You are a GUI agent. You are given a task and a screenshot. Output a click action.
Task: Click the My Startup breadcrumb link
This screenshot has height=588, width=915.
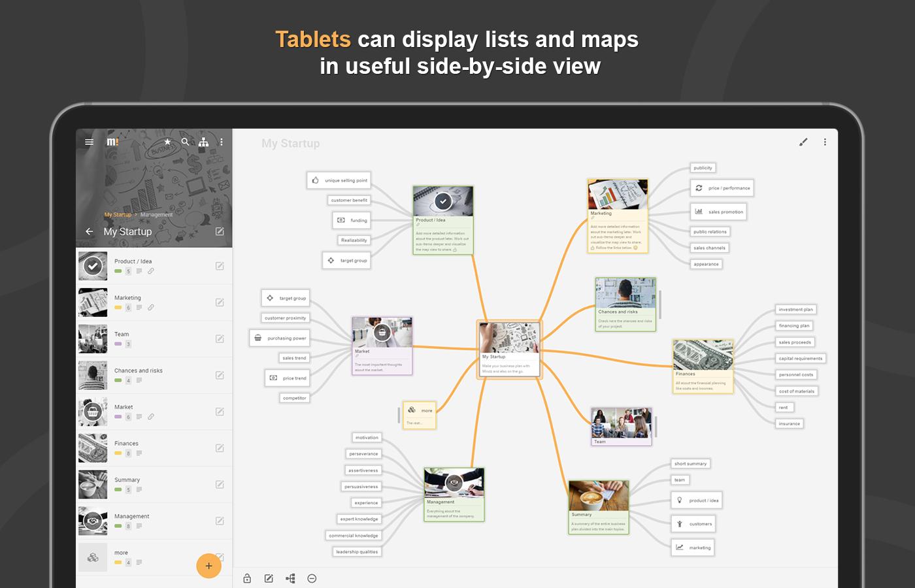(118, 214)
